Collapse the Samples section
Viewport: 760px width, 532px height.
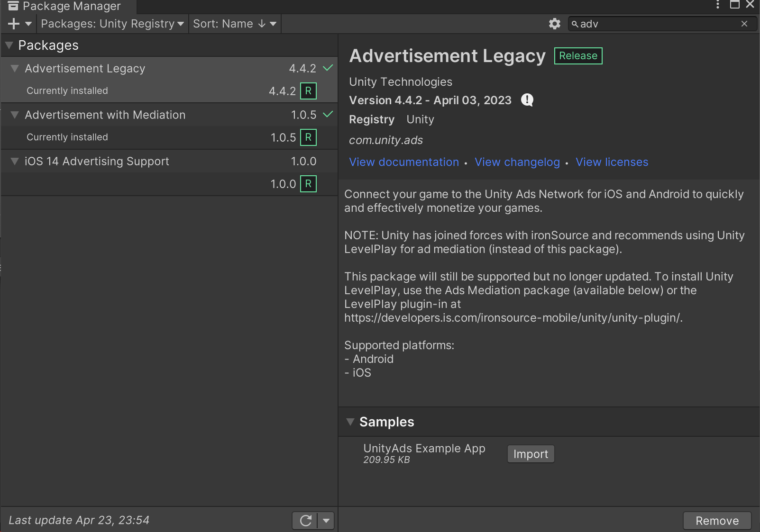coord(350,422)
